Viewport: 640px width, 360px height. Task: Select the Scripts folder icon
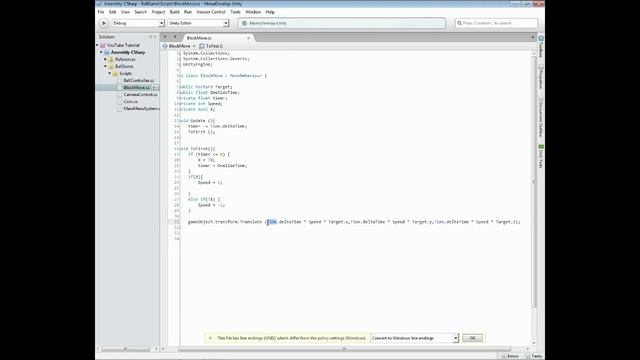(x=115, y=73)
